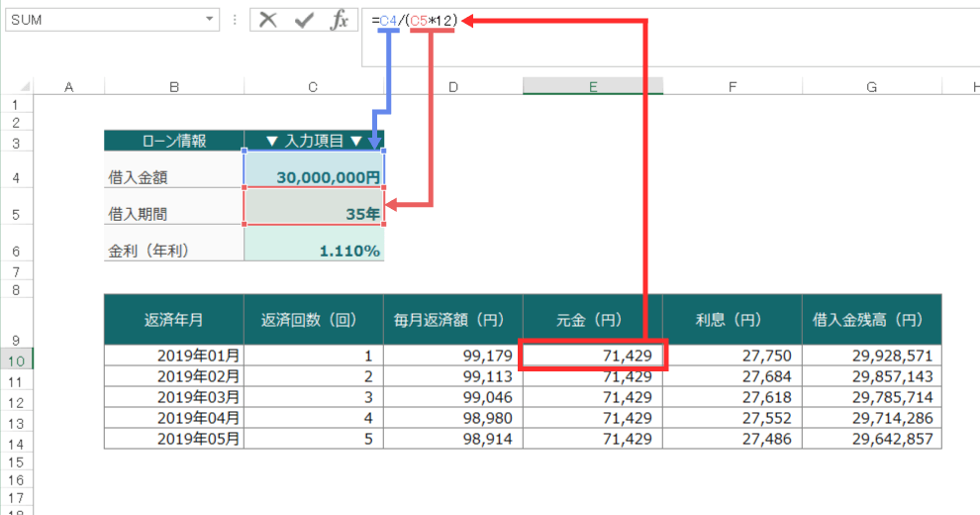Select monthly payment cell 98,914
This screenshot has width=980, height=515.
click(x=453, y=438)
